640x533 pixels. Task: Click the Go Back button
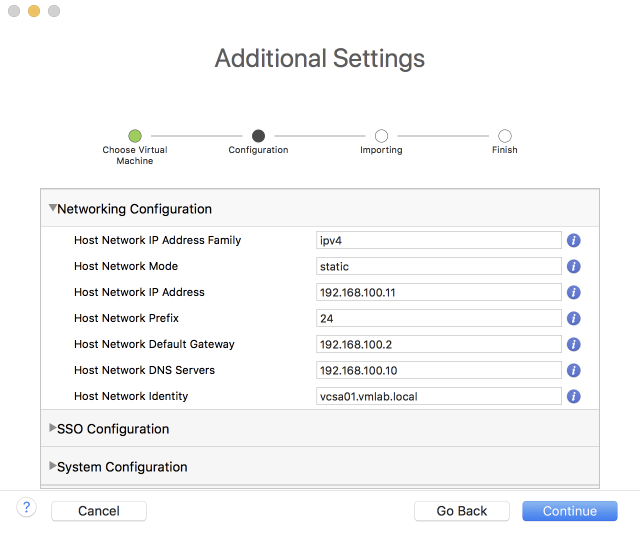(x=462, y=511)
